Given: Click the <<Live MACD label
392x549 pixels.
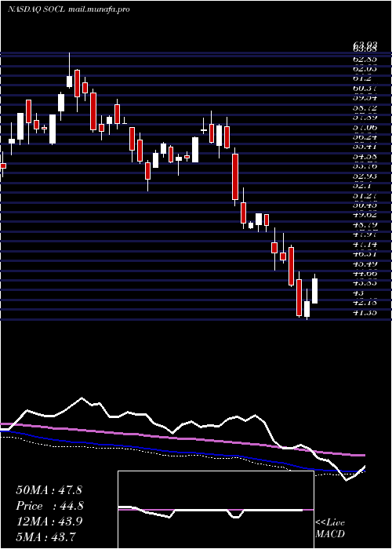Looking at the screenshot, I should pos(330,529).
